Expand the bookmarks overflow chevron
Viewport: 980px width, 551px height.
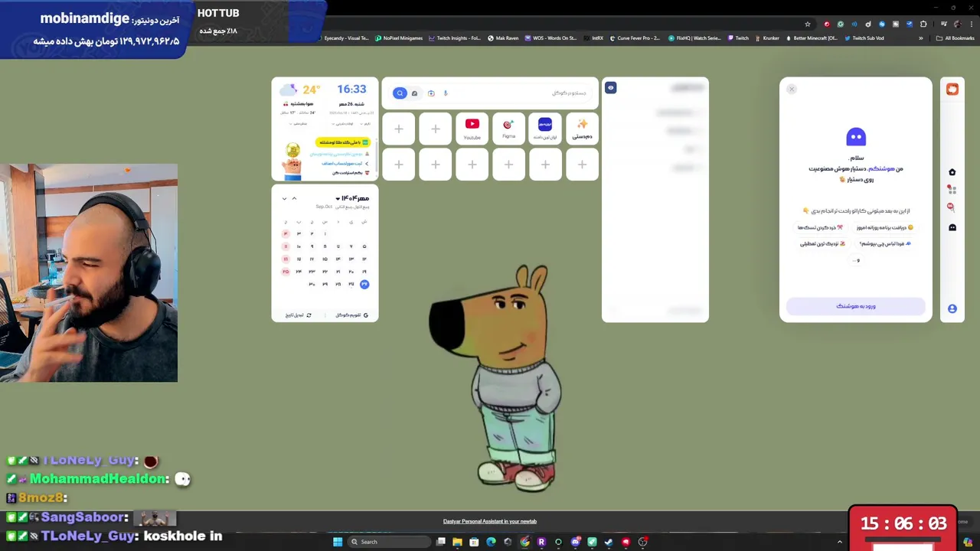click(921, 37)
